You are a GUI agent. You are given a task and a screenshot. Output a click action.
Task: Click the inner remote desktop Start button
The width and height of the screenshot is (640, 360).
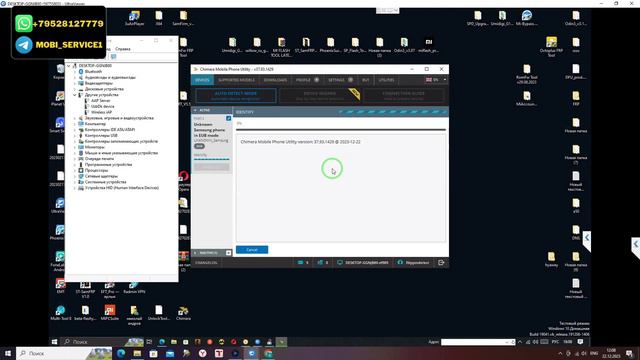[55, 342]
